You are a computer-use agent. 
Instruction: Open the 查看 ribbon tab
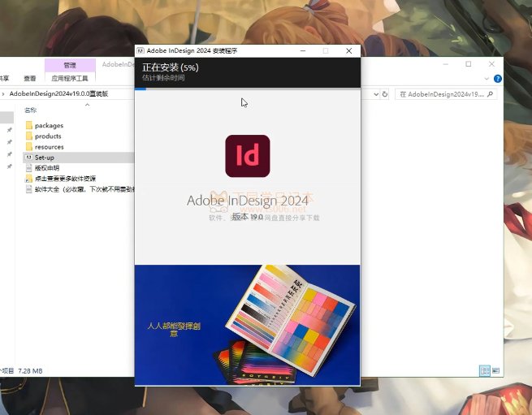30,79
